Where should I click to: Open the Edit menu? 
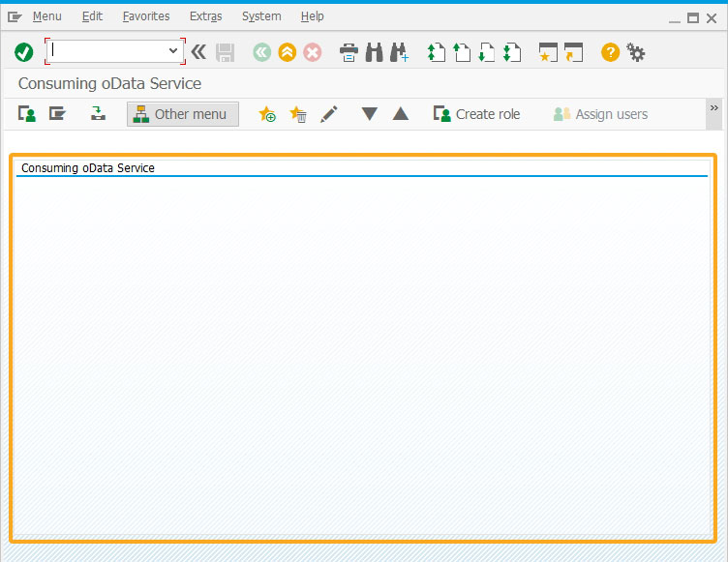[x=92, y=16]
